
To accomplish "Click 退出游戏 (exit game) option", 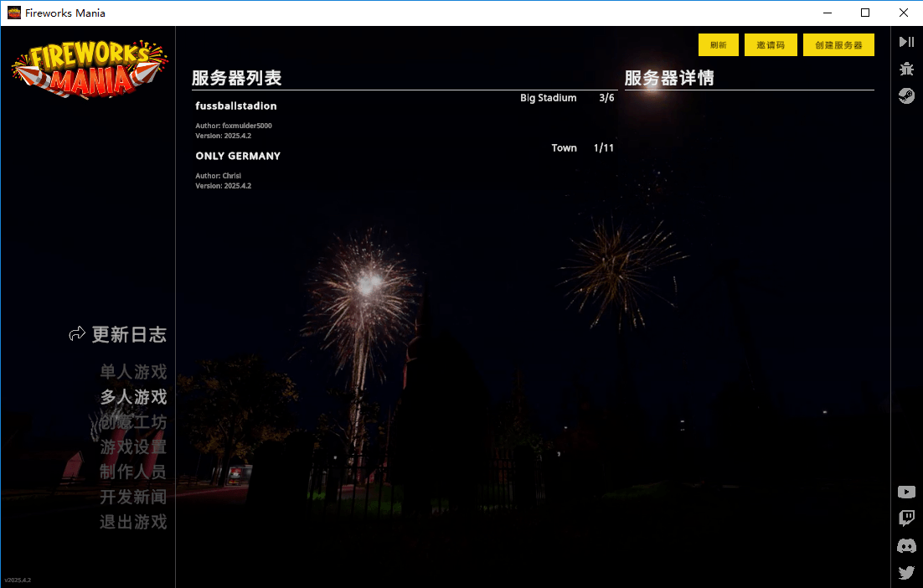I will tap(133, 522).
